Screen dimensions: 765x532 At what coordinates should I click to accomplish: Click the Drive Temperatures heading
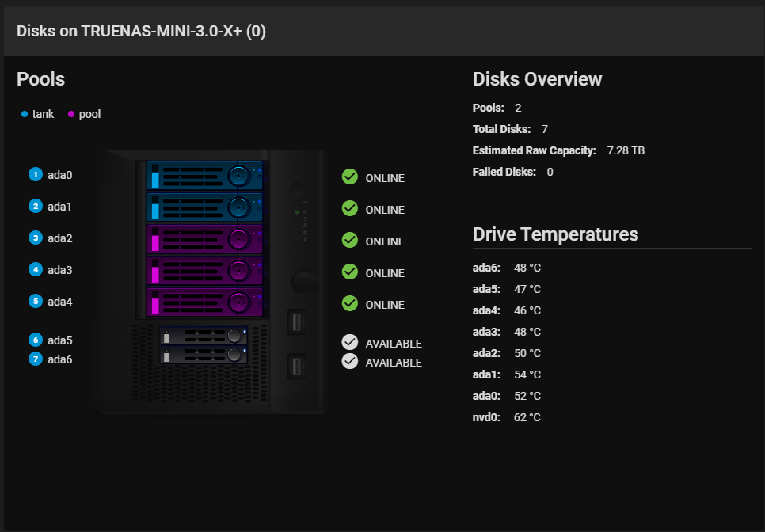556,234
